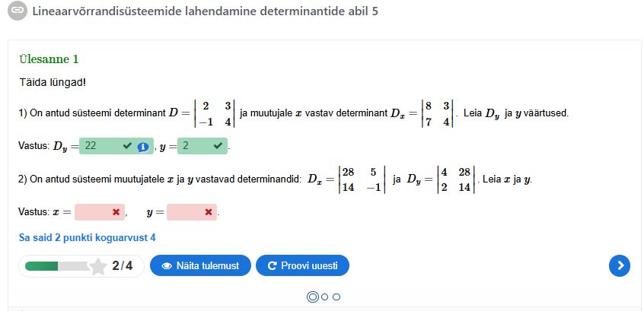644x311 pixels.
Task: Click the empty x answer input field
Action: (93, 212)
